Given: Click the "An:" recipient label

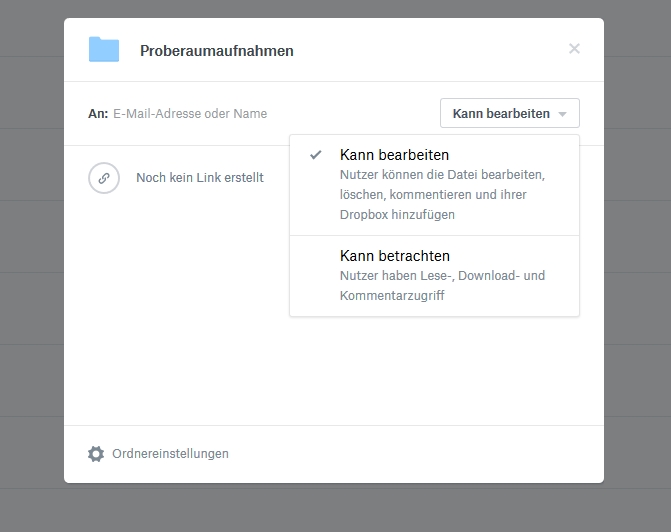Looking at the screenshot, I should click(x=97, y=114).
